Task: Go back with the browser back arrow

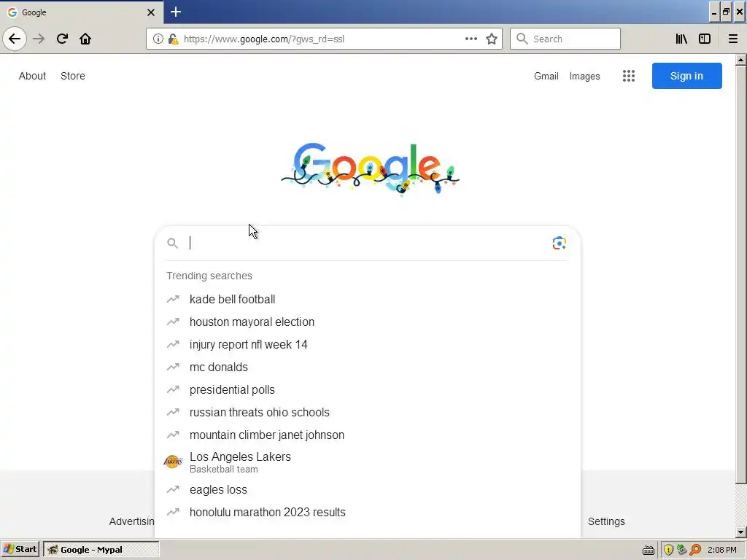Action: tap(15, 39)
